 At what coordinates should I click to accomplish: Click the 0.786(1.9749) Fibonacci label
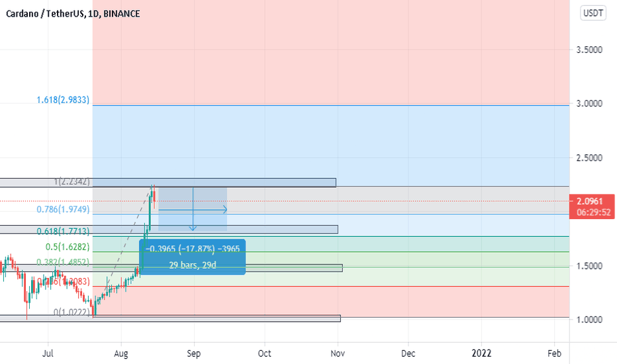coord(63,209)
